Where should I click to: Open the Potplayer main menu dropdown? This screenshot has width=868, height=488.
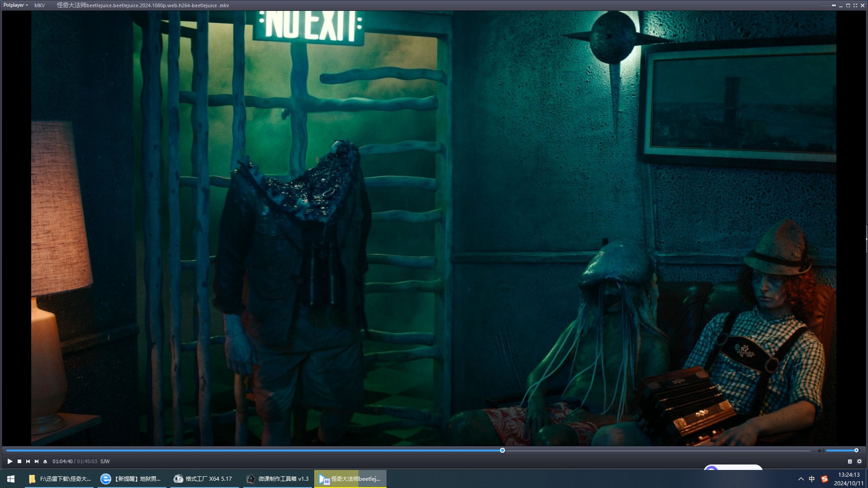(x=15, y=5)
